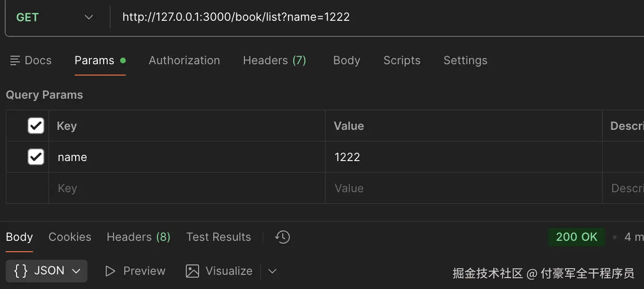
Task: Open the Test Results tab
Action: pyautogui.click(x=218, y=237)
